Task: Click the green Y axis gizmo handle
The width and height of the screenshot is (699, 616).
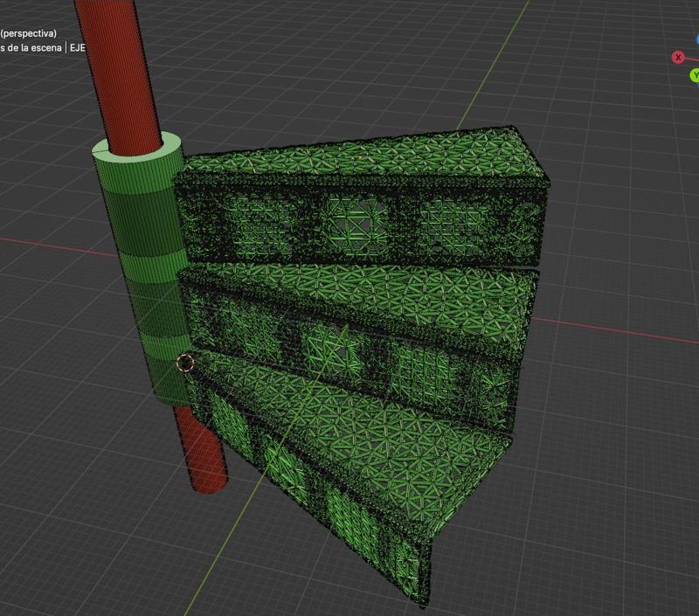Action: point(695,75)
